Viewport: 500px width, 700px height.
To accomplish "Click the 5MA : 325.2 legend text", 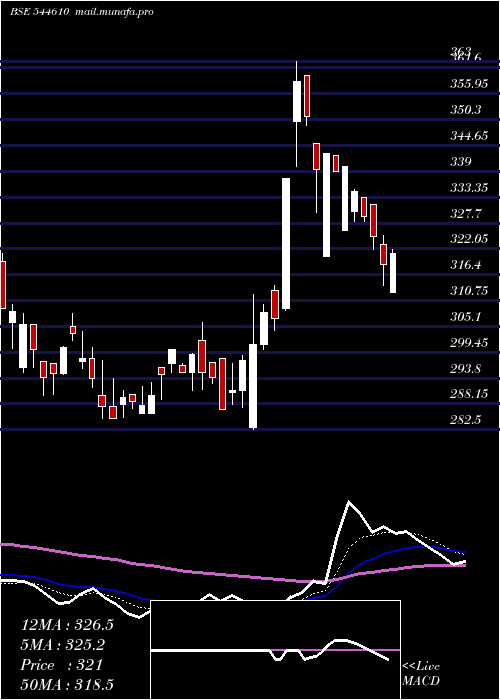I will click(x=62, y=645).
